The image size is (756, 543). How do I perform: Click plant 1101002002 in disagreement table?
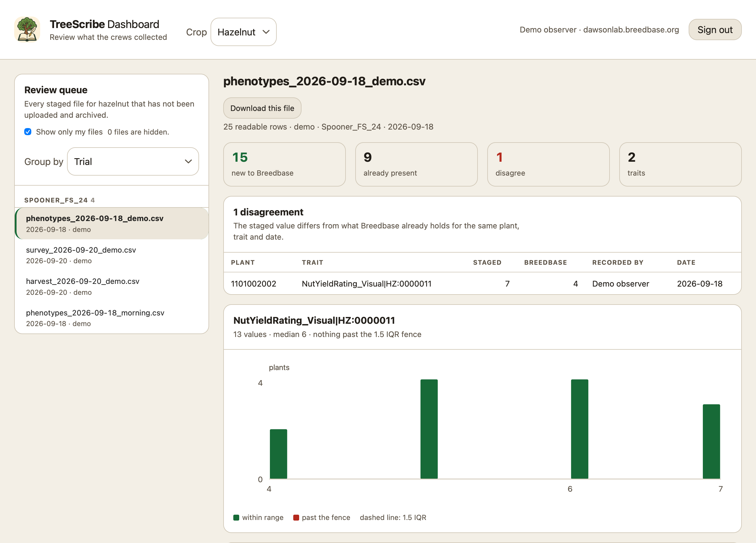254,284
